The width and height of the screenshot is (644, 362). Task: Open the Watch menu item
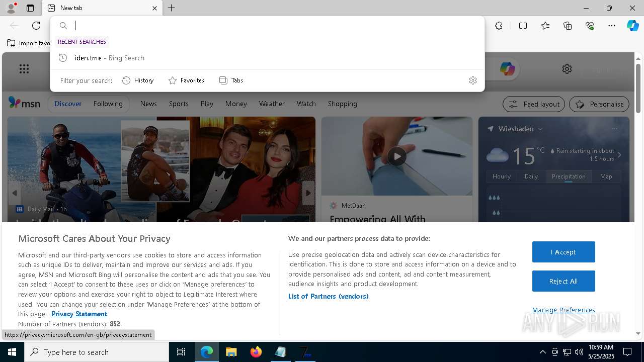[306, 104]
